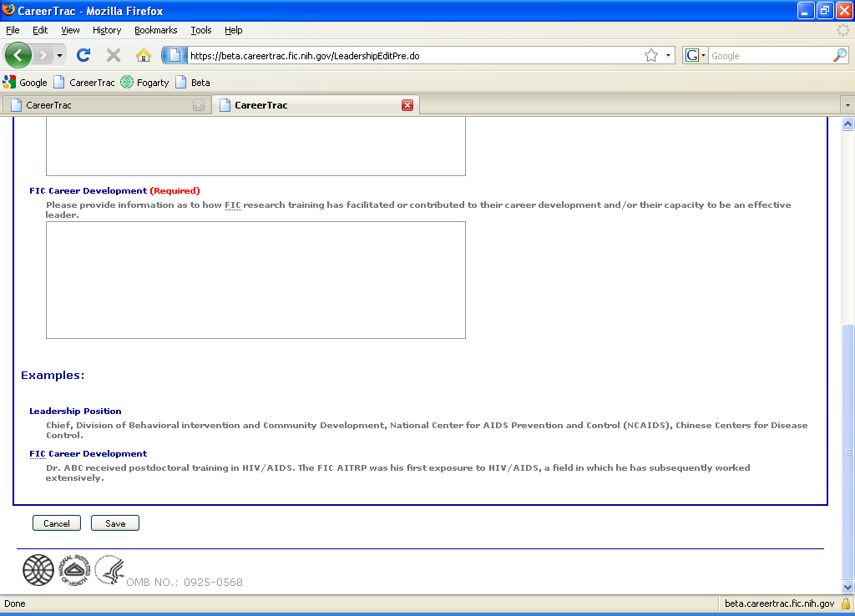Click the FIC Career Development example heading
The width and height of the screenshot is (855, 616).
(x=89, y=453)
